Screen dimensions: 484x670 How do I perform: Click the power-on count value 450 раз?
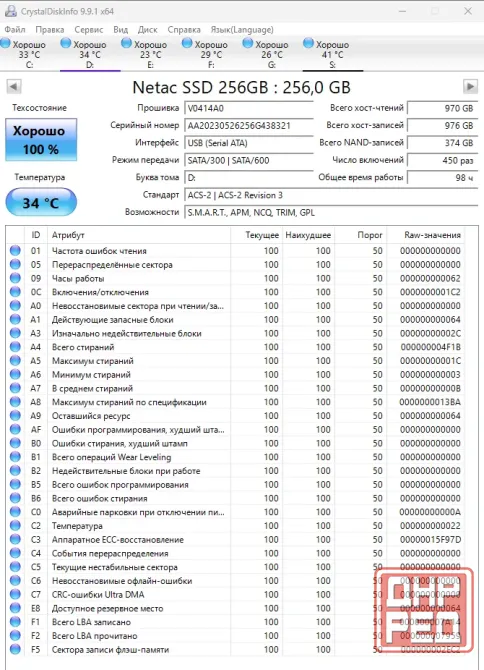[x=442, y=160]
